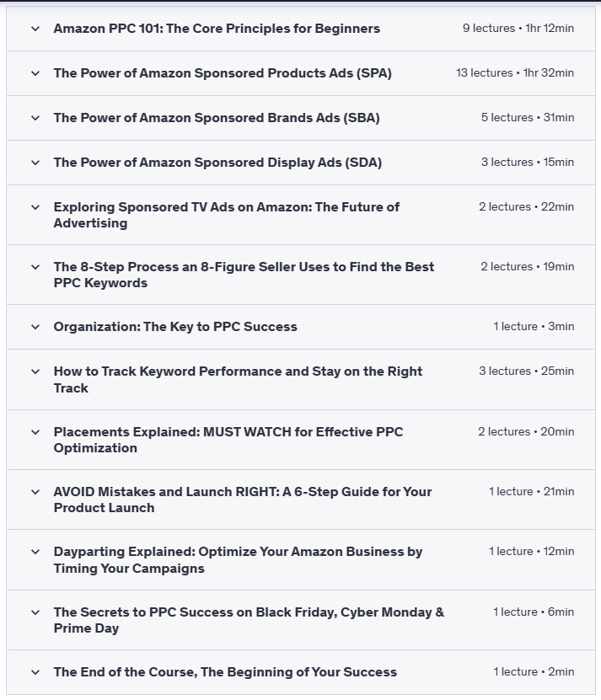The width and height of the screenshot is (601, 700).
Task: Select the Sponsored TV Ads section title
Action: tap(225, 214)
